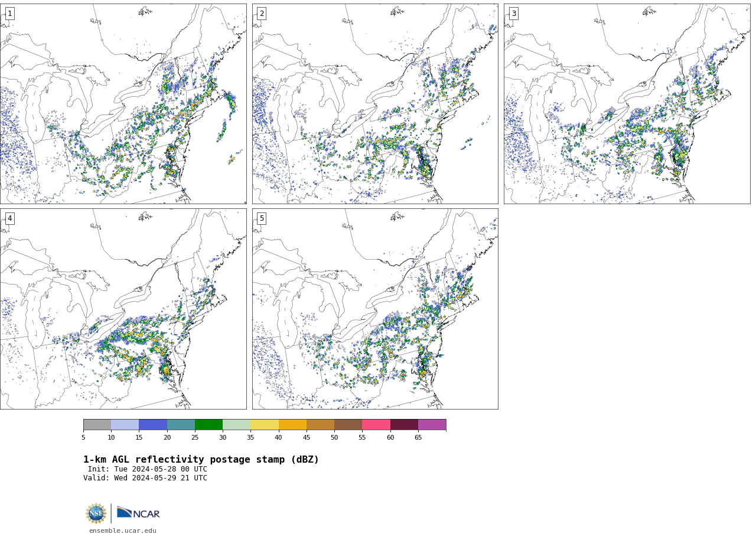Click the pale green 30-35 dBZ swatch
756x537 pixels.
point(237,425)
